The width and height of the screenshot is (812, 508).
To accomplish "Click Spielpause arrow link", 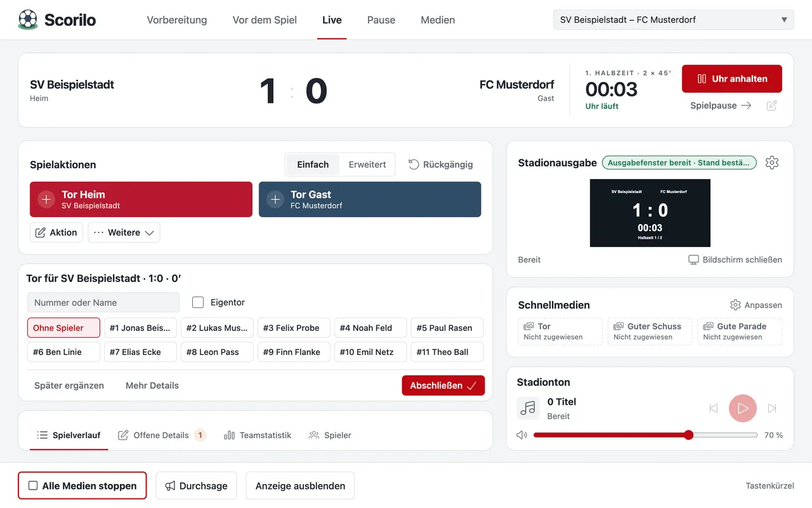I will [x=721, y=105].
